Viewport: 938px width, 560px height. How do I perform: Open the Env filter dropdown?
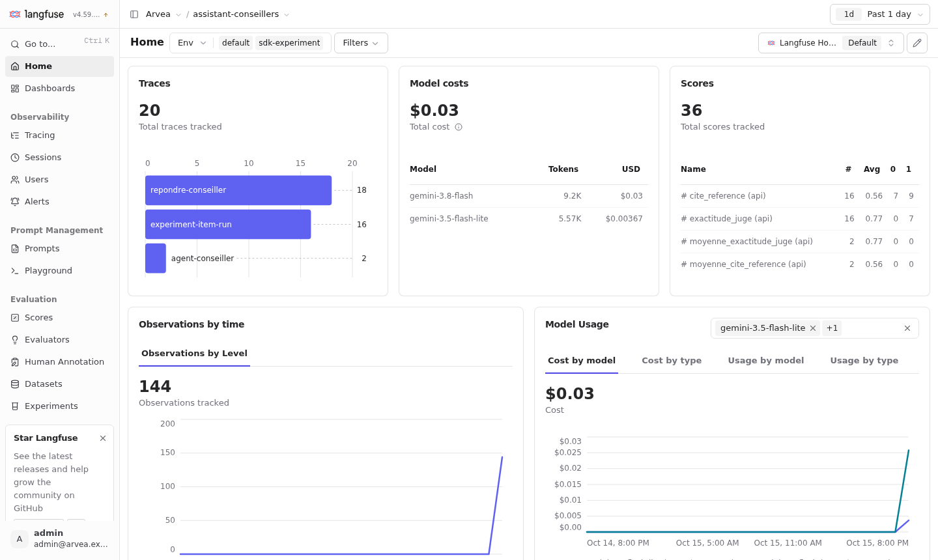[192, 43]
